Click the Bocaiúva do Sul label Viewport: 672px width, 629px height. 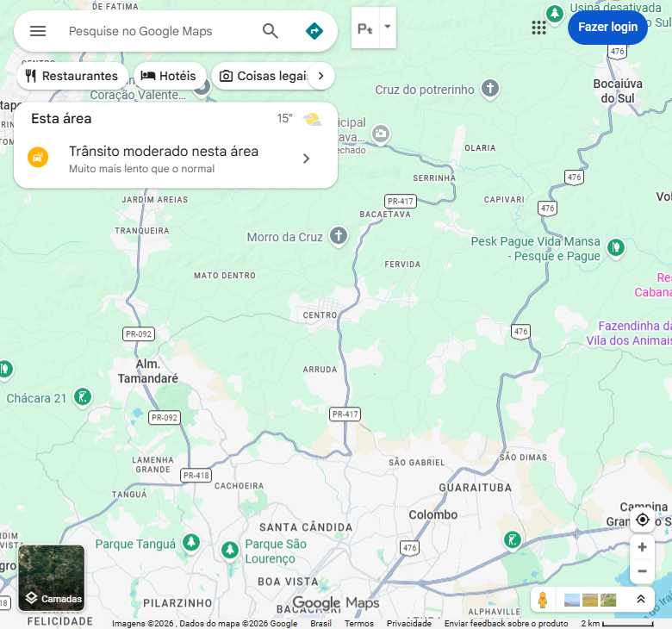pyautogui.click(x=618, y=90)
